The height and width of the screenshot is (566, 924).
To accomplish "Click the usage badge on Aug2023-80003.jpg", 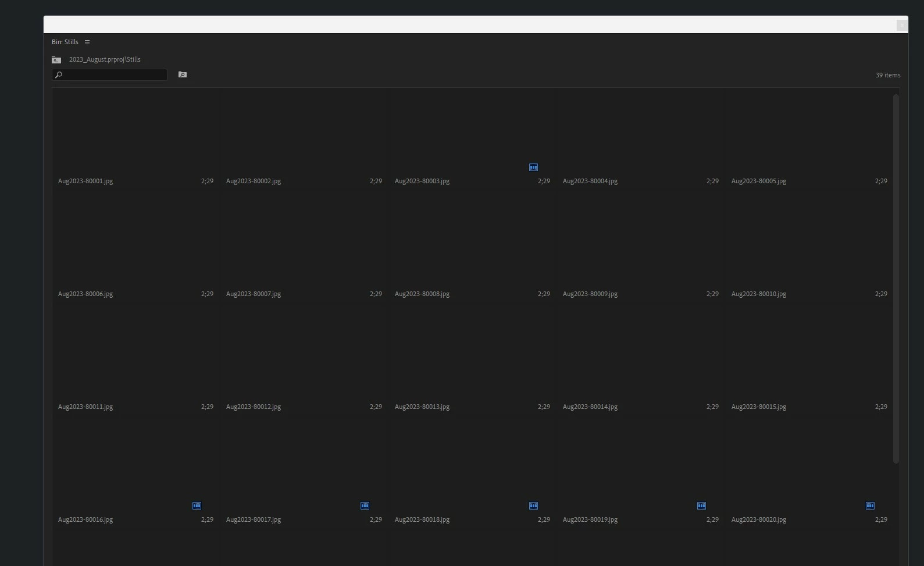I will (533, 168).
